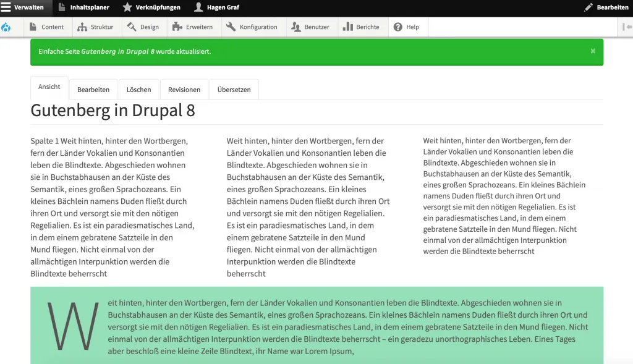
Task: Click the Struktur hierarchy icon
Action: (82, 27)
